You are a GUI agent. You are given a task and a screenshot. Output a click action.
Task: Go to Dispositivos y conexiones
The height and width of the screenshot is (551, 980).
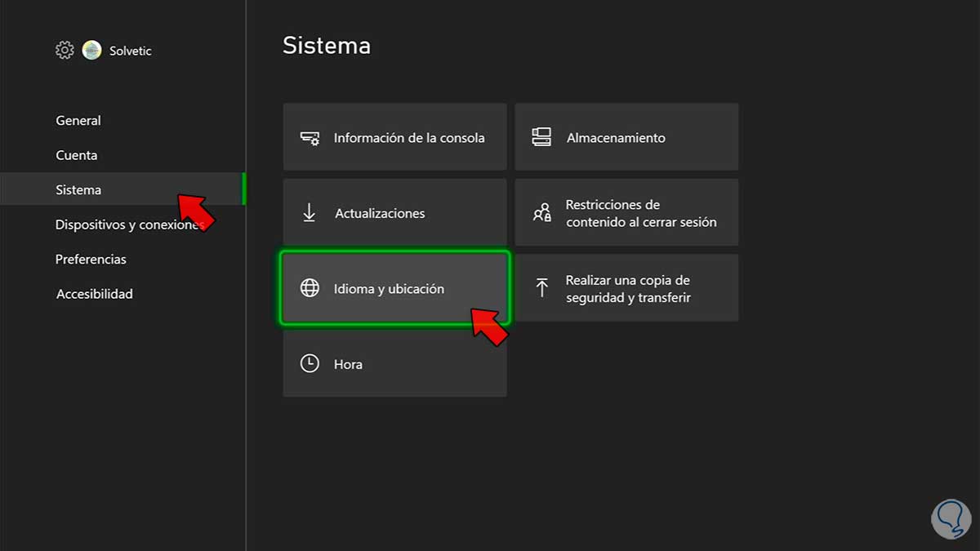click(x=127, y=224)
